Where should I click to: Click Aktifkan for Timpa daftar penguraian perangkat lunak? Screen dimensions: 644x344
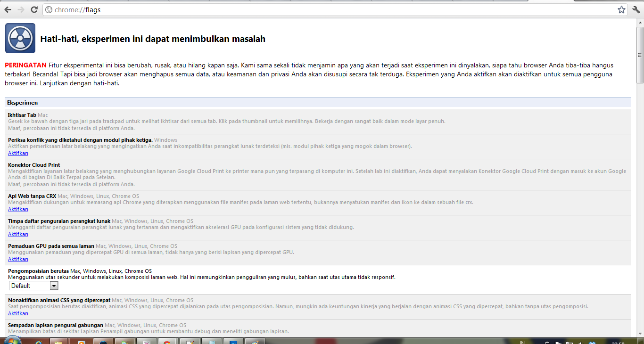[x=18, y=234]
